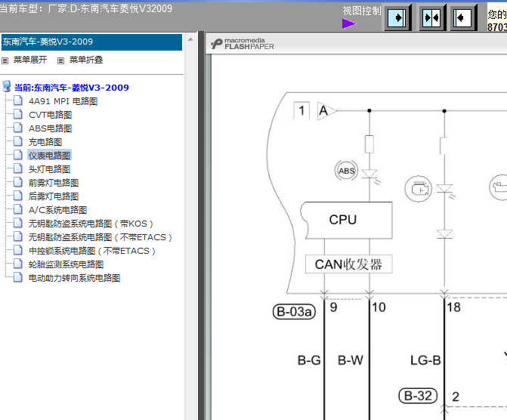Open the A/C系统电路图 entry
The width and height of the screenshot is (507, 420).
pyautogui.click(x=58, y=210)
